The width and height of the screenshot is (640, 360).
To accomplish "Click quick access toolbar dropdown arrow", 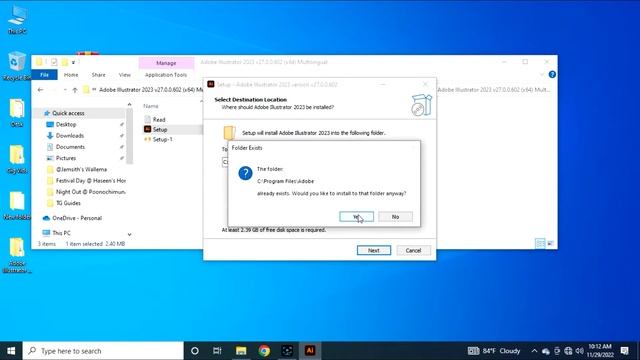I will pos(73,62).
